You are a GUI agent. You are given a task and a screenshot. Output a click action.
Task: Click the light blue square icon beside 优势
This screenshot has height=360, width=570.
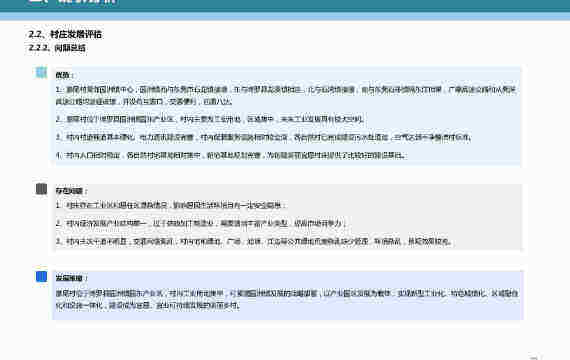click(x=41, y=72)
